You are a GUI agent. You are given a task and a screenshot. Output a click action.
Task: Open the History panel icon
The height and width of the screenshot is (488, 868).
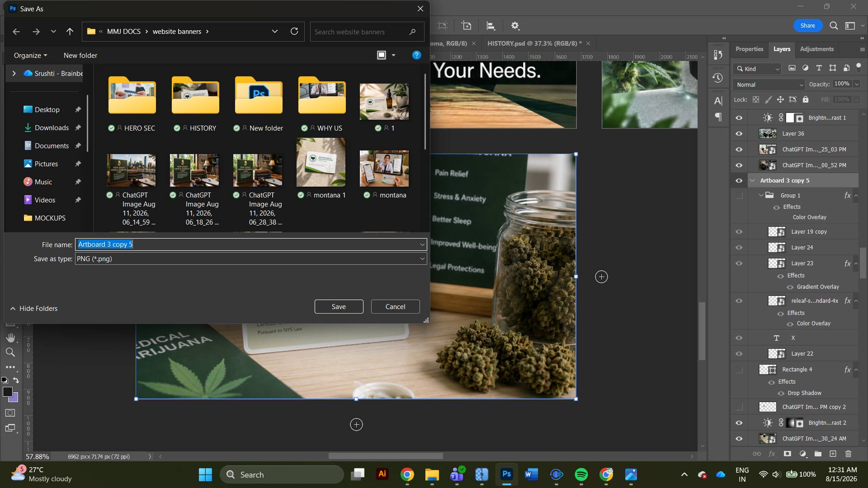point(718,78)
